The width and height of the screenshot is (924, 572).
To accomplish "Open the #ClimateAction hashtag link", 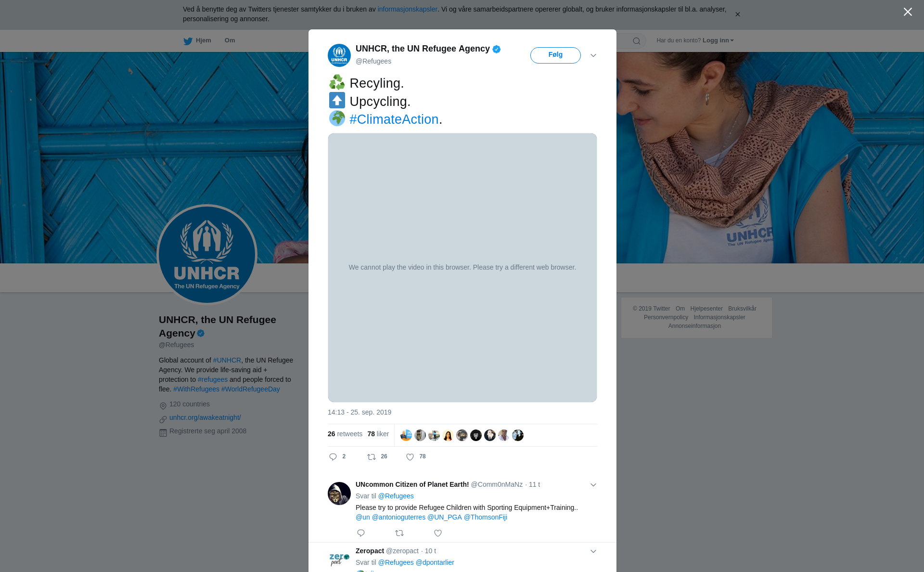I will (x=394, y=119).
